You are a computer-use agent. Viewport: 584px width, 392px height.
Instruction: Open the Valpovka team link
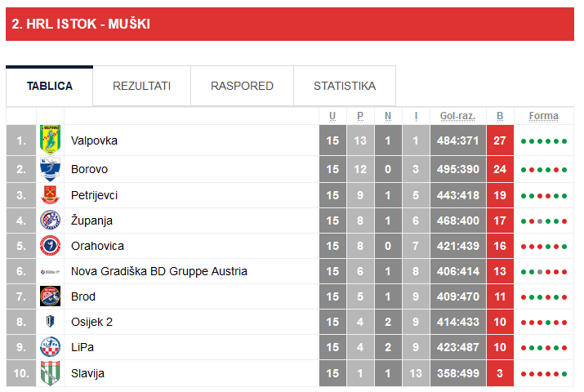94,140
